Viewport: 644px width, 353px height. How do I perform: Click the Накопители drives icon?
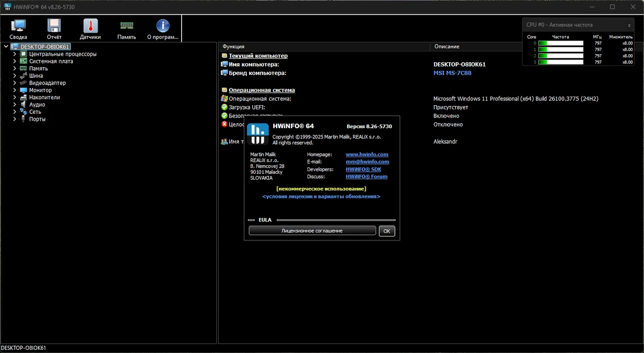[23, 98]
